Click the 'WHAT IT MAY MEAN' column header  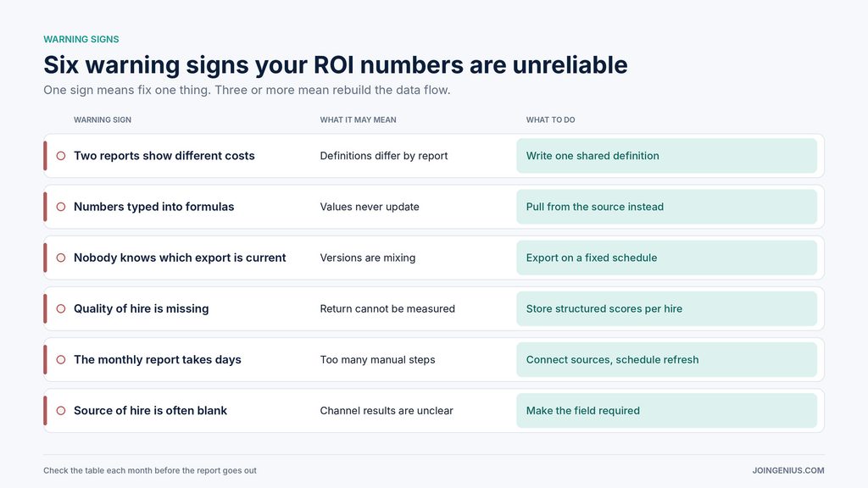click(359, 119)
